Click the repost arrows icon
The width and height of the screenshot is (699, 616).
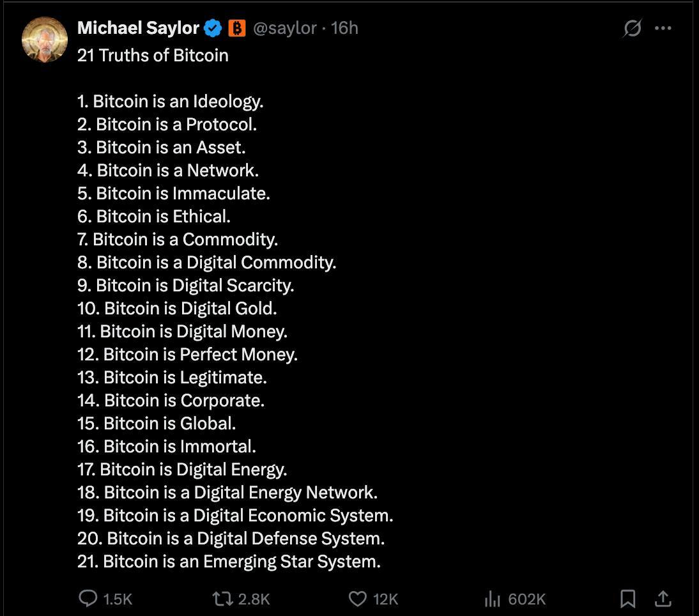pos(222,599)
